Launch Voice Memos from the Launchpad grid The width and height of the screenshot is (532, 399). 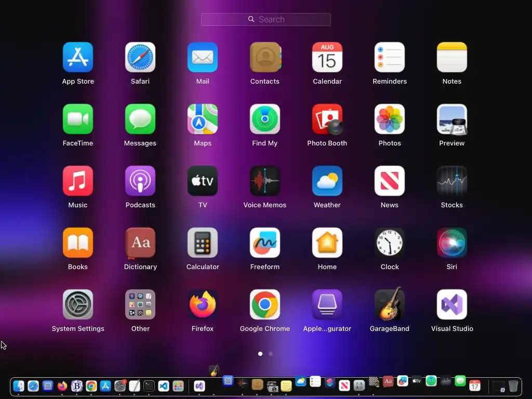tap(265, 181)
